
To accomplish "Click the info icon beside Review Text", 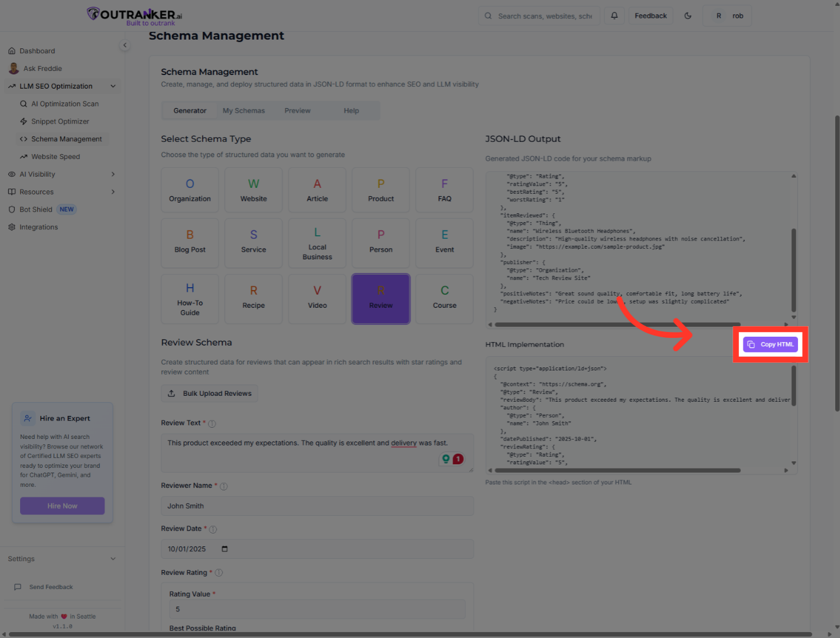I will pyautogui.click(x=212, y=424).
